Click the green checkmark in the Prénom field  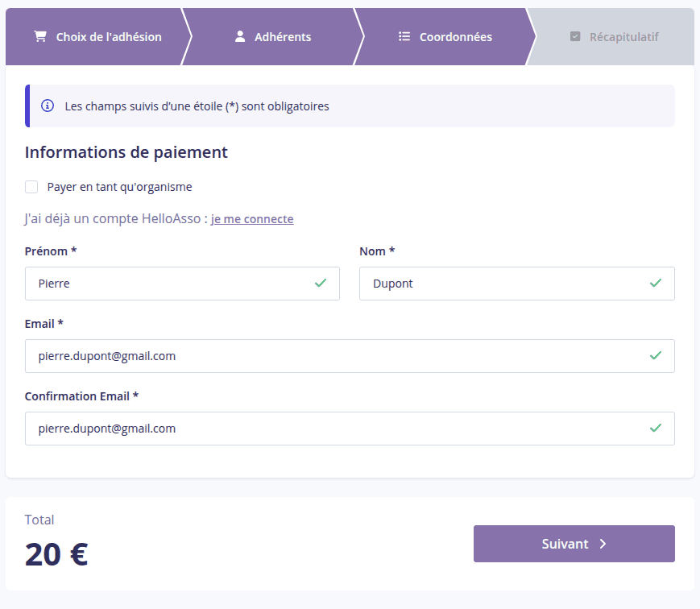(x=321, y=284)
